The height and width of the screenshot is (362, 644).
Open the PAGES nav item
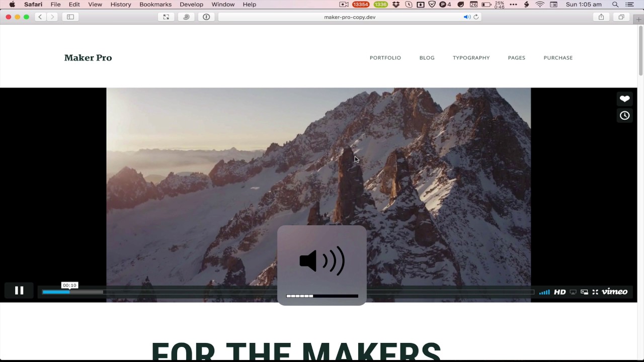click(x=516, y=58)
